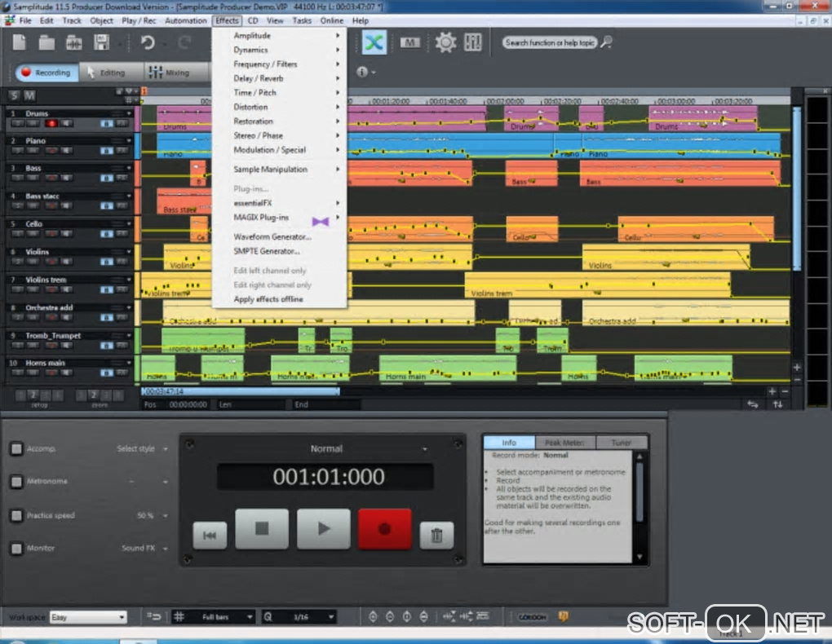
Task: Expand the Amplitude submenu
Action: (280, 36)
